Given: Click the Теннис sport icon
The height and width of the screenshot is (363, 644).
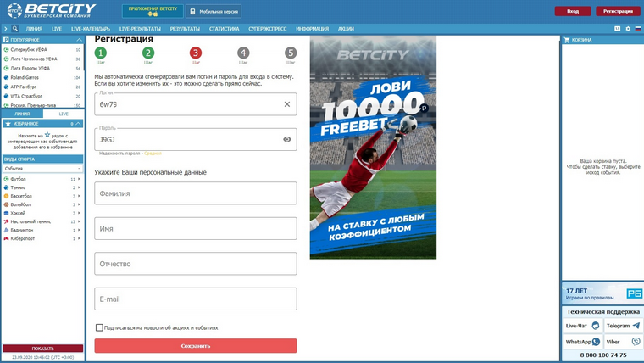Looking at the screenshot, I should click(x=6, y=187).
